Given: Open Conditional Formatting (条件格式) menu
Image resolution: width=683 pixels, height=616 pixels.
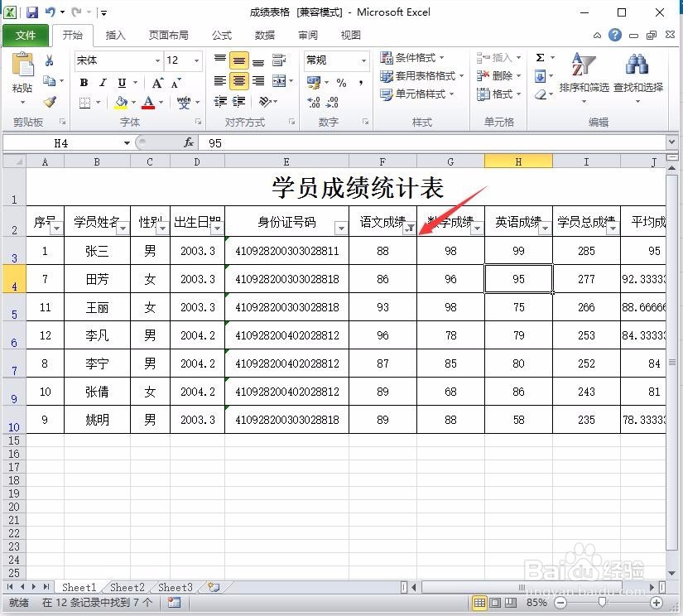Looking at the screenshot, I should click(412, 57).
